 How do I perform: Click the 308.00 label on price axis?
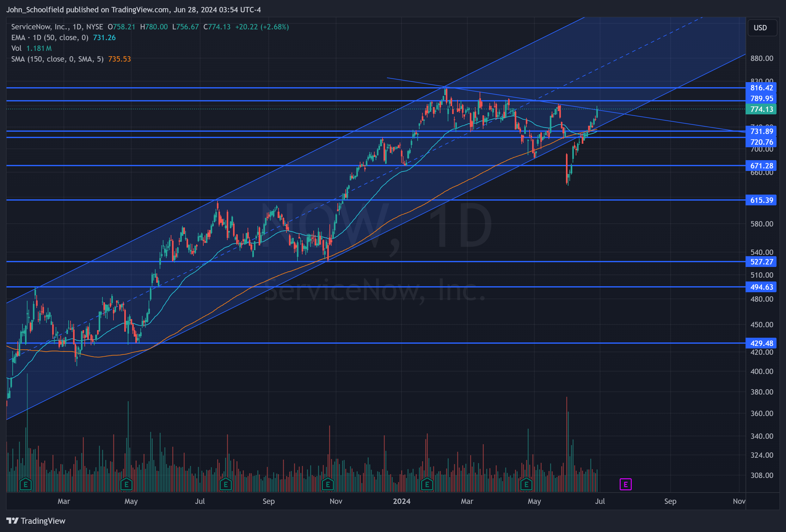click(x=762, y=475)
